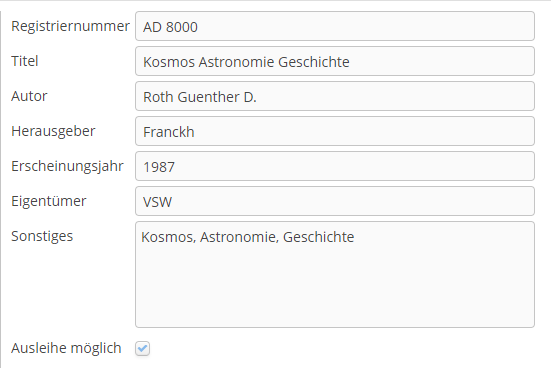Click the Sonstiges label
Image resolution: width=551 pixels, height=368 pixels.
point(42,236)
